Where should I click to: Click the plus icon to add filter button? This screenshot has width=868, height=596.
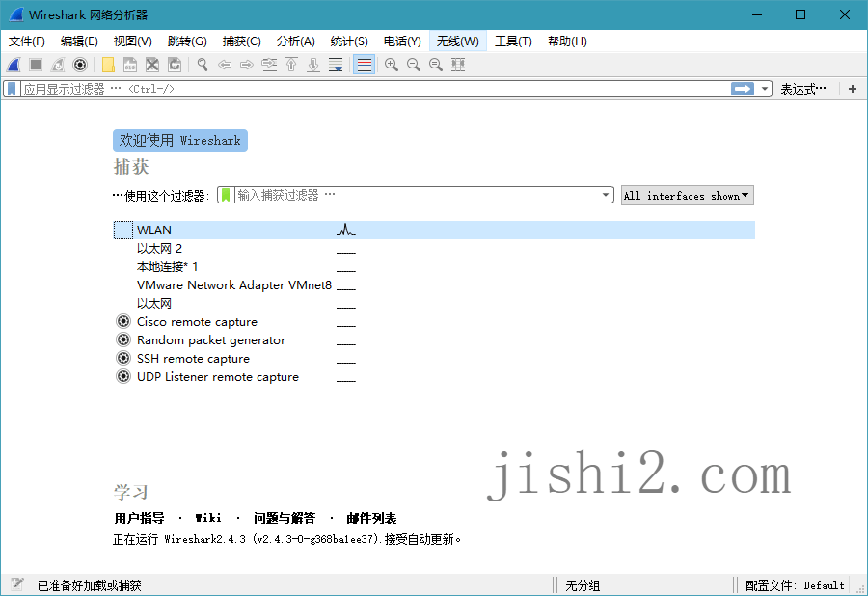[853, 89]
